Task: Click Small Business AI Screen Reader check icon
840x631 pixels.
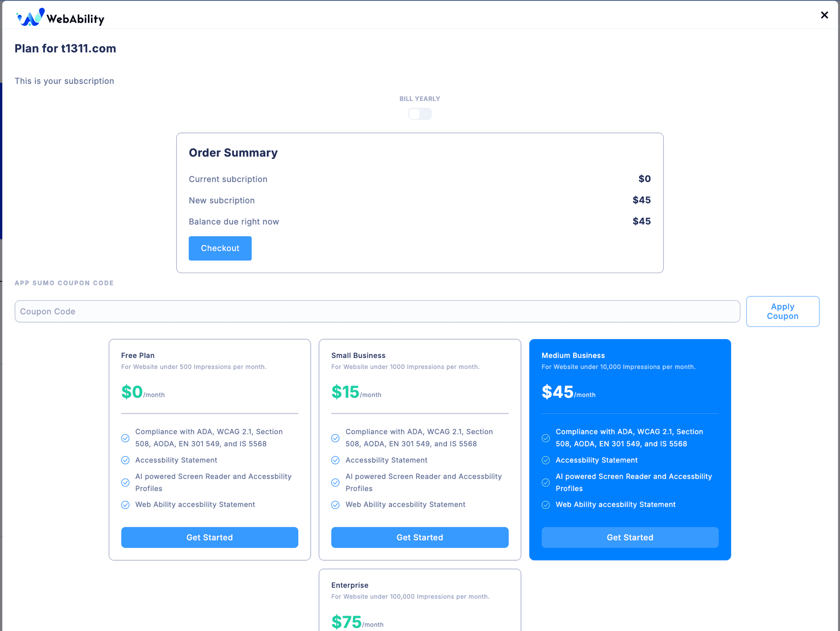Action: pyautogui.click(x=336, y=483)
